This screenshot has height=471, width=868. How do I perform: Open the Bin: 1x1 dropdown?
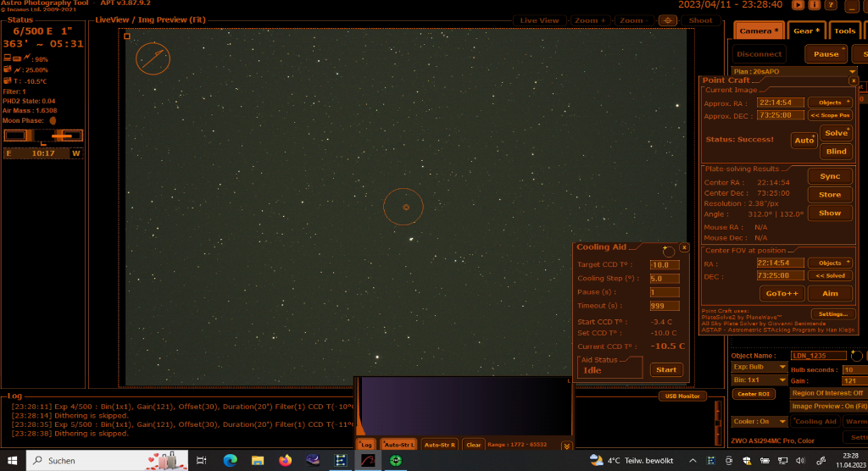[782, 380]
